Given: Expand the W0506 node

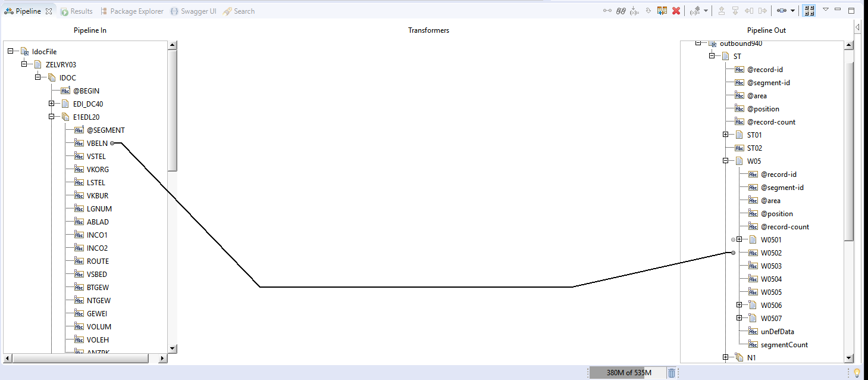Looking at the screenshot, I should [739, 305].
